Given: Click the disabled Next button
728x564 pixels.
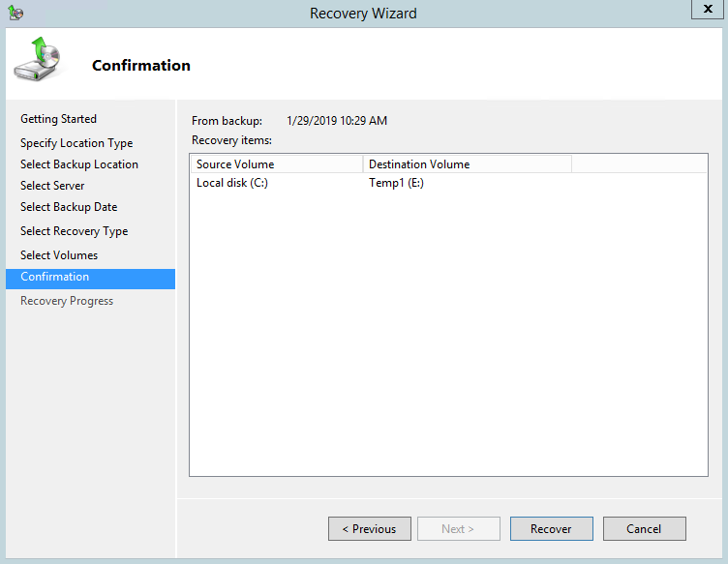Looking at the screenshot, I should pyautogui.click(x=458, y=529).
